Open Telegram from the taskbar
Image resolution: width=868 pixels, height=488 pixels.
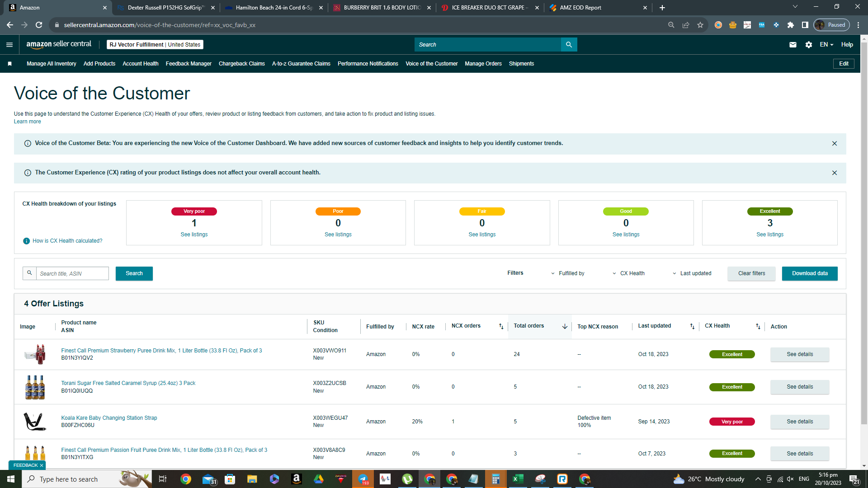pyautogui.click(x=363, y=479)
